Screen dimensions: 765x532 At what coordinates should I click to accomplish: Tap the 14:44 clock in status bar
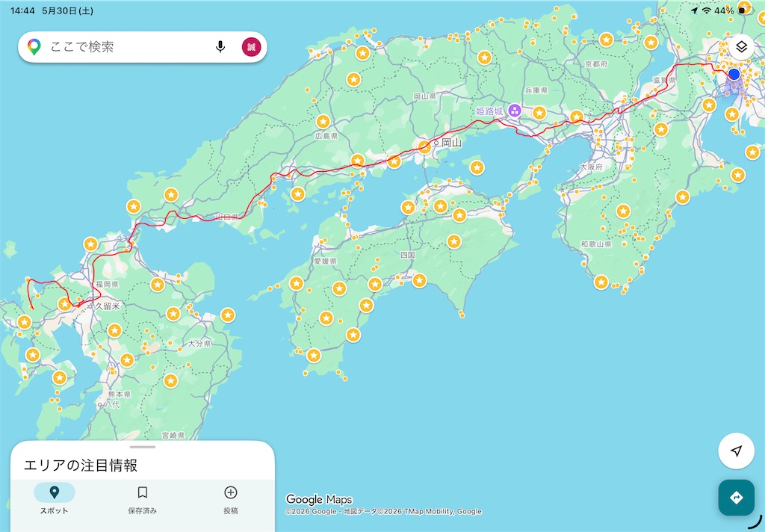(22, 10)
